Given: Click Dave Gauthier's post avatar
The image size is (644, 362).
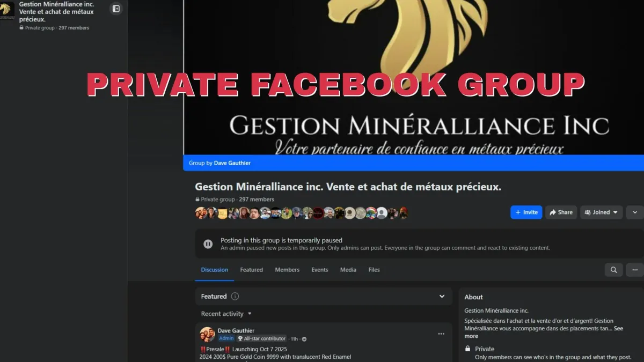Looking at the screenshot, I should coord(207,335).
